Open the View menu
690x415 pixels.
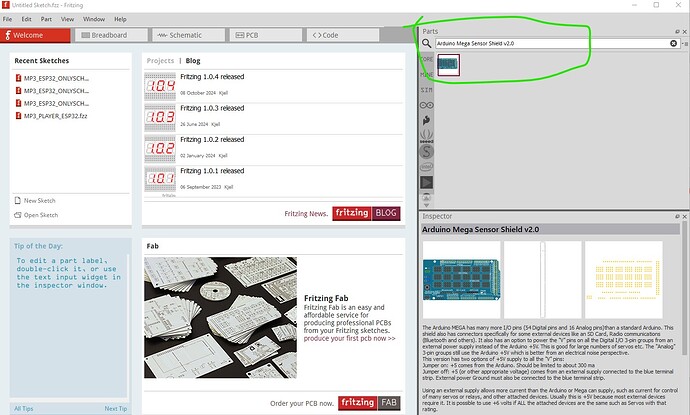click(x=67, y=19)
